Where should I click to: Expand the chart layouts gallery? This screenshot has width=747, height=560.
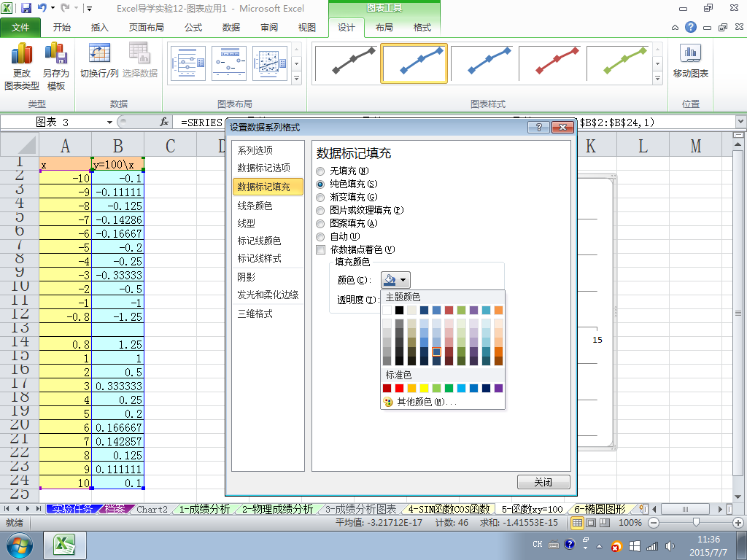pyautogui.click(x=296, y=78)
